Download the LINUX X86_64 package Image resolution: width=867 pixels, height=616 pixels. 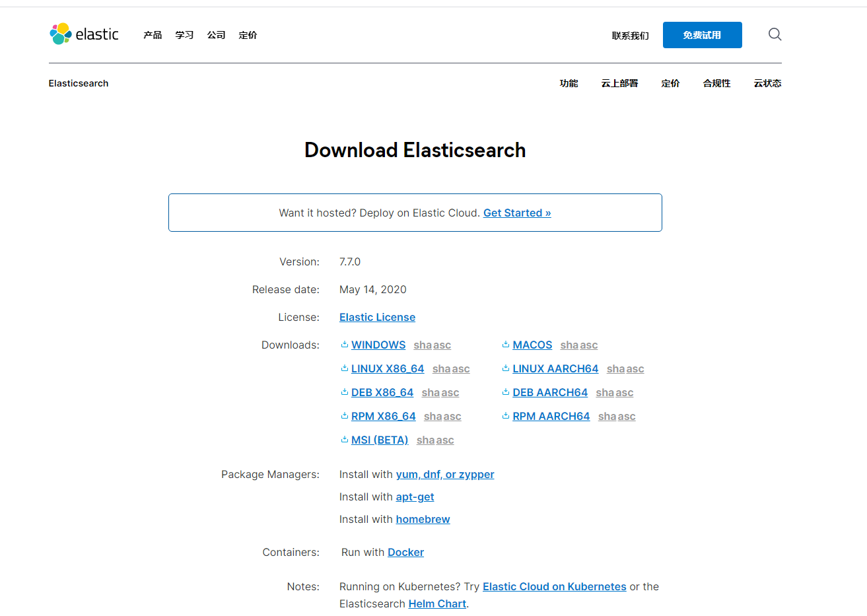(388, 368)
